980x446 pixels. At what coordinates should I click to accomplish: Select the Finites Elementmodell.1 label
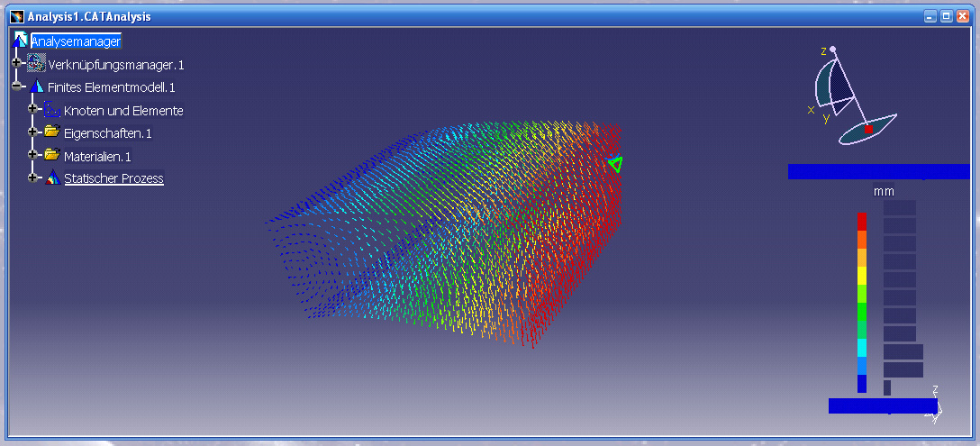[x=112, y=87]
